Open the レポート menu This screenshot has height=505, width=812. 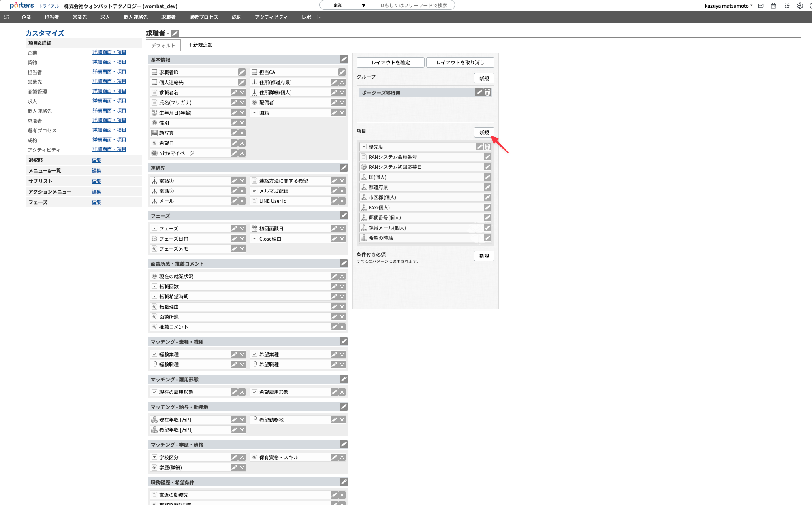311,17
